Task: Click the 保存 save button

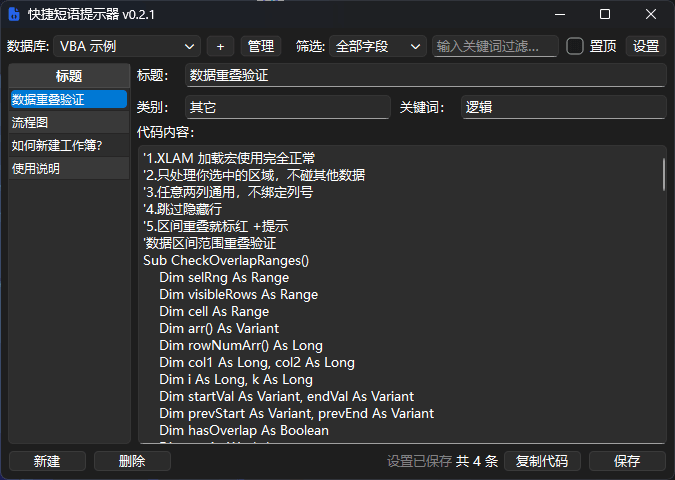Action: coord(627,461)
